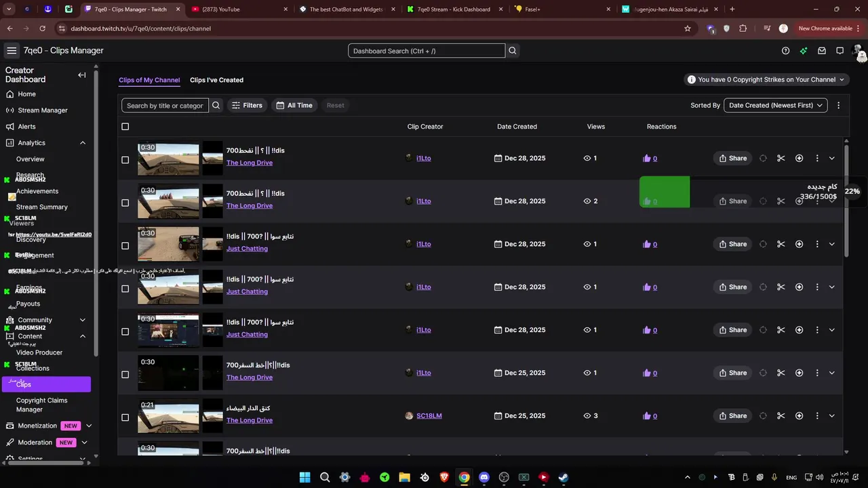Image resolution: width=868 pixels, height=488 pixels.
Task: Tick the select-all checkbox in the table header
Action: click(x=125, y=127)
